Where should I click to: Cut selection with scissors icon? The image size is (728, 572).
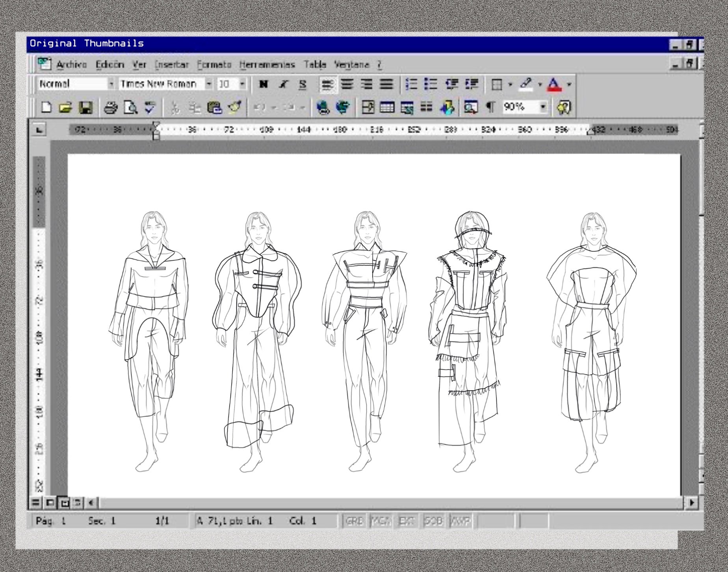pyautogui.click(x=176, y=107)
